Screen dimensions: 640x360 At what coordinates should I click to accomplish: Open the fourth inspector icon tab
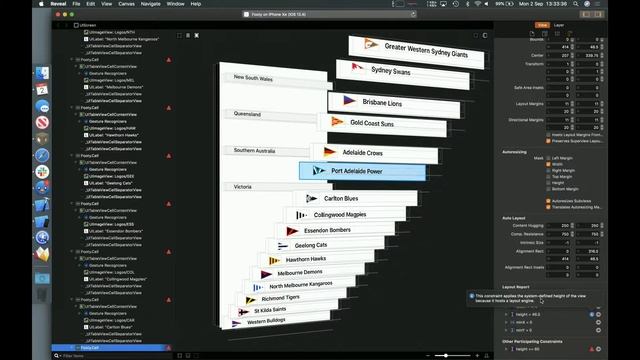(x=570, y=33)
